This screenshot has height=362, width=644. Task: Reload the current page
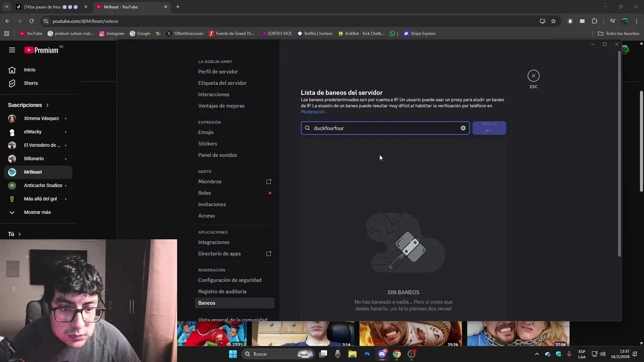pos(31,21)
